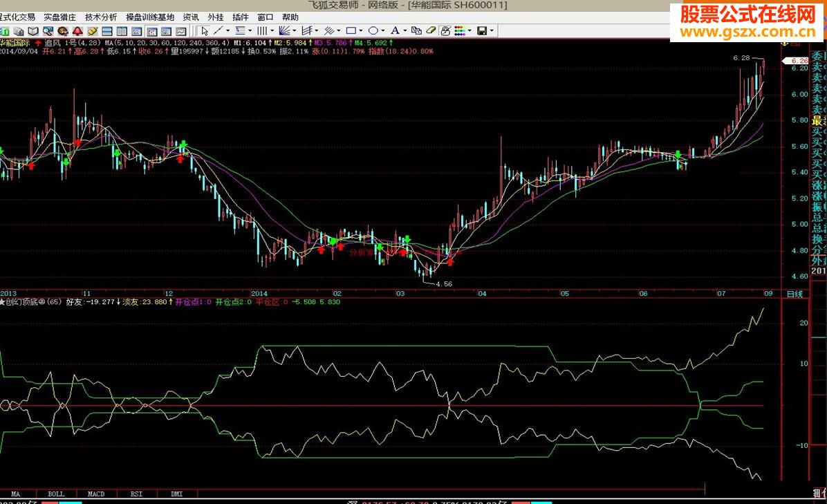Expand the color palette dropdown arrow
This screenshot has width=827, height=504.
470,31
